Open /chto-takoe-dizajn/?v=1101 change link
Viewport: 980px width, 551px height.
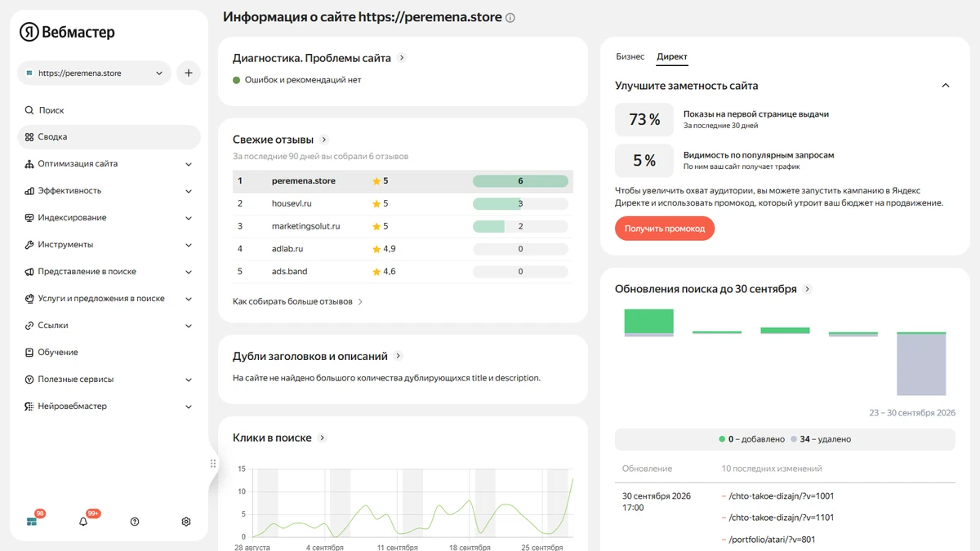point(782,518)
